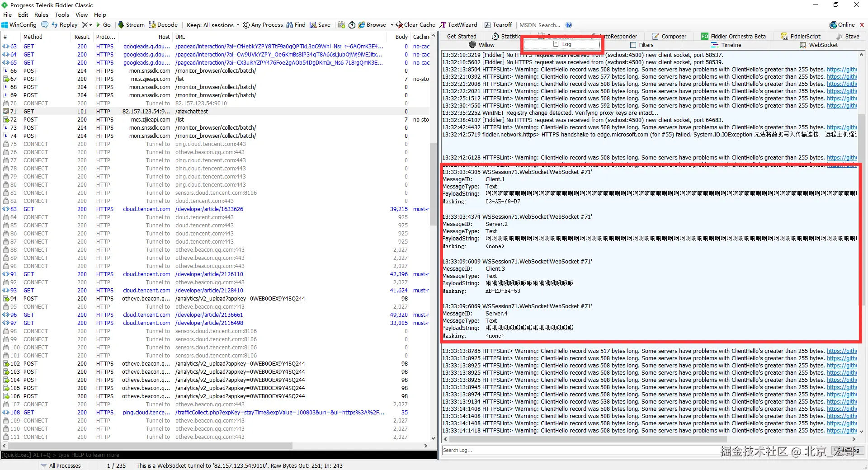Screen dimensions: 868x470
Task: Click the screenshot camera toolbar icon
Action: tap(341, 25)
